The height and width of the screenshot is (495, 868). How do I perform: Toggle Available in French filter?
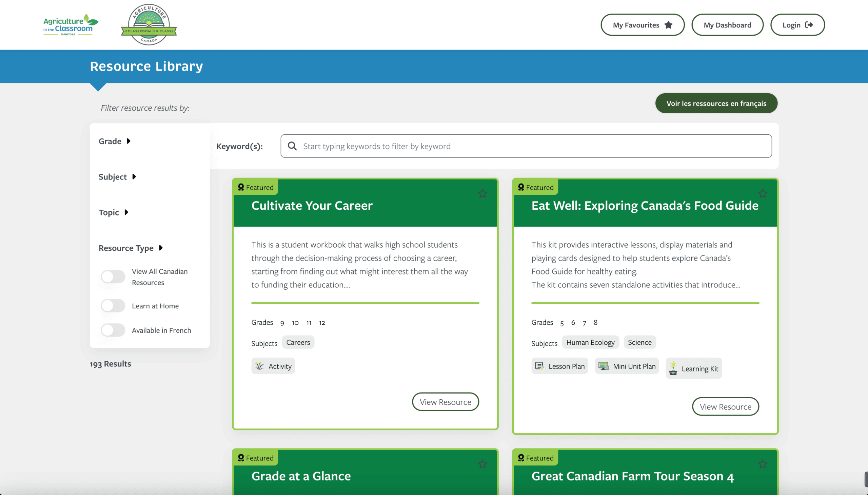point(113,330)
